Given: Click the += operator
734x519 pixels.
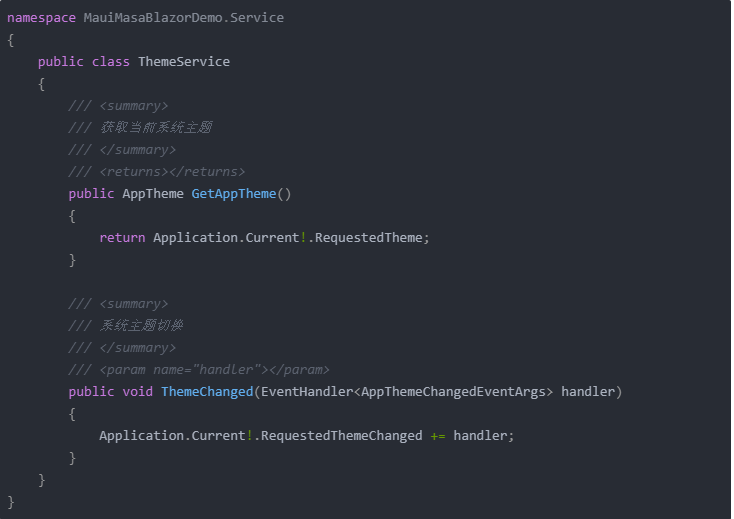Looking at the screenshot, I should pos(438,436).
